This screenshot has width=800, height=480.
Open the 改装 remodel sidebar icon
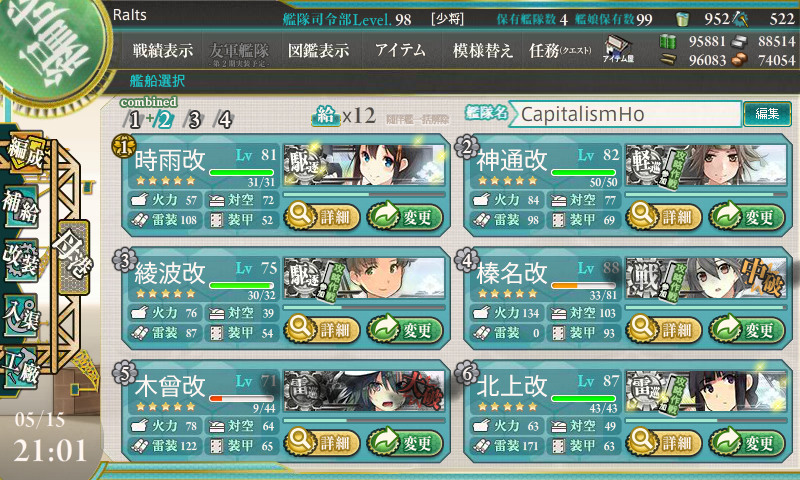tap(21, 260)
